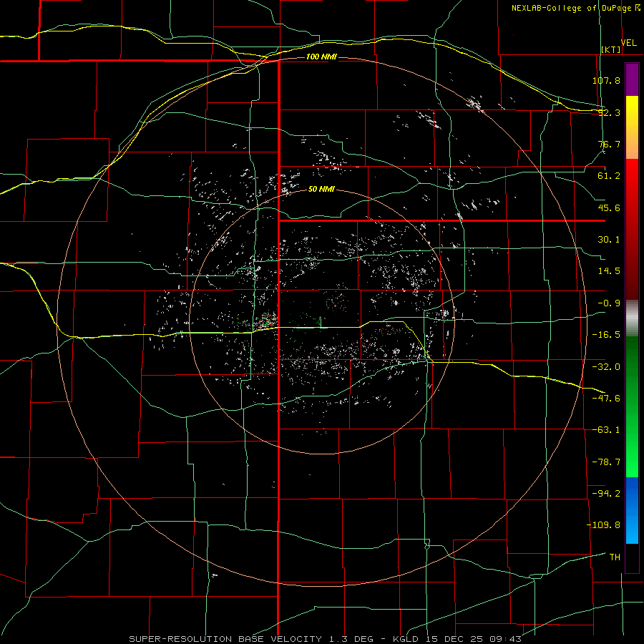Click the 45.6 velocity scale value

[609, 208]
